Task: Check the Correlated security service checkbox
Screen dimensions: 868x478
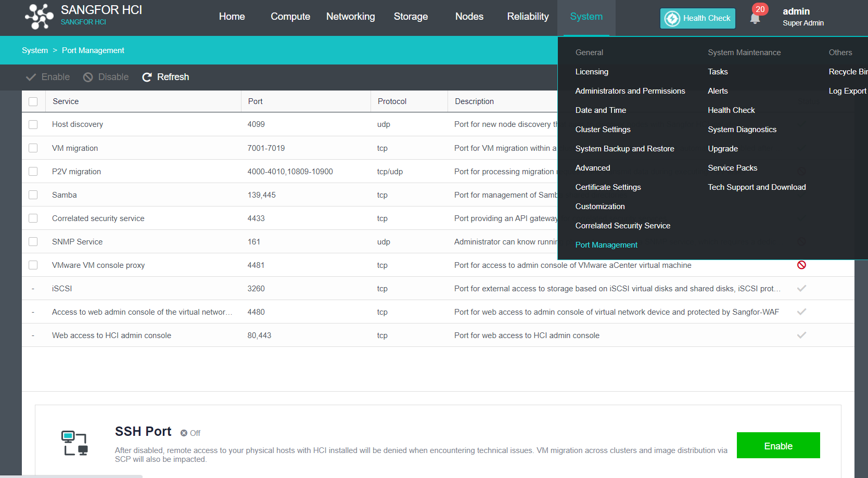Action: pos(33,218)
